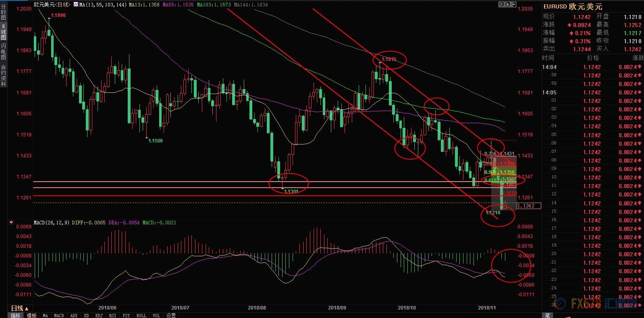Select the 模板 templates tab
This screenshot has height=318, width=644.
click(x=31, y=315)
